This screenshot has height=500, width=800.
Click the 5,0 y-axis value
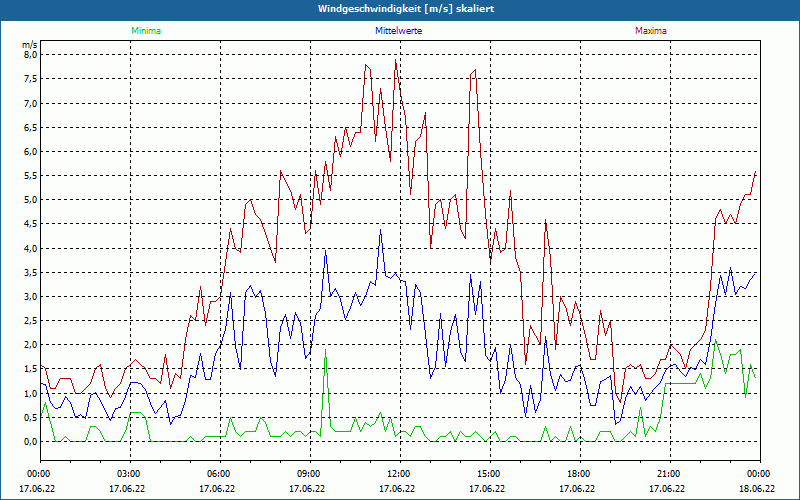click(30, 200)
